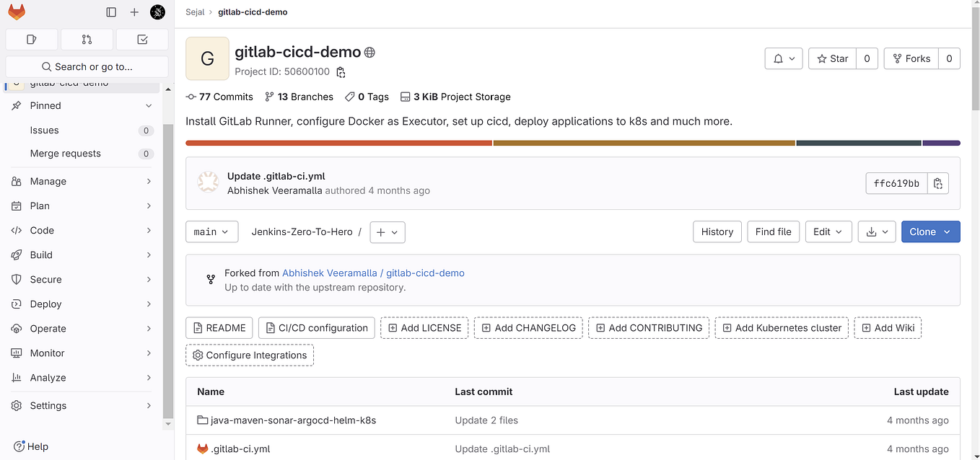Select the Build section icon in sidebar
Screen dimensions: 980x460
tap(17, 255)
